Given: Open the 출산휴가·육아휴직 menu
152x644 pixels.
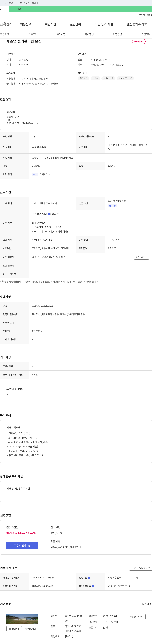Looking at the screenshot, I should tap(138, 24).
